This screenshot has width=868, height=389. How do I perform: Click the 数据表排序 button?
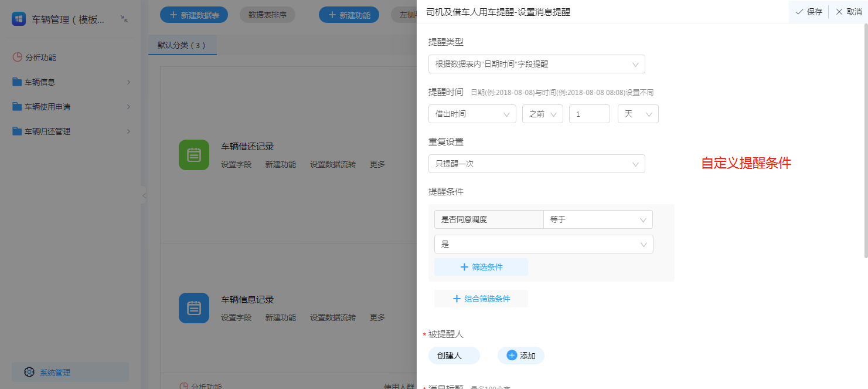point(267,15)
